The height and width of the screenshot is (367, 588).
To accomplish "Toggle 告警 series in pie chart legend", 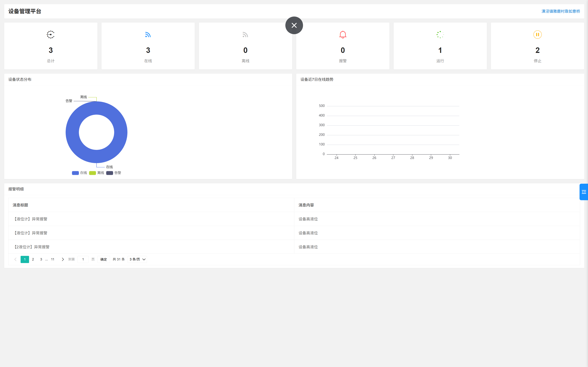I will (114, 173).
